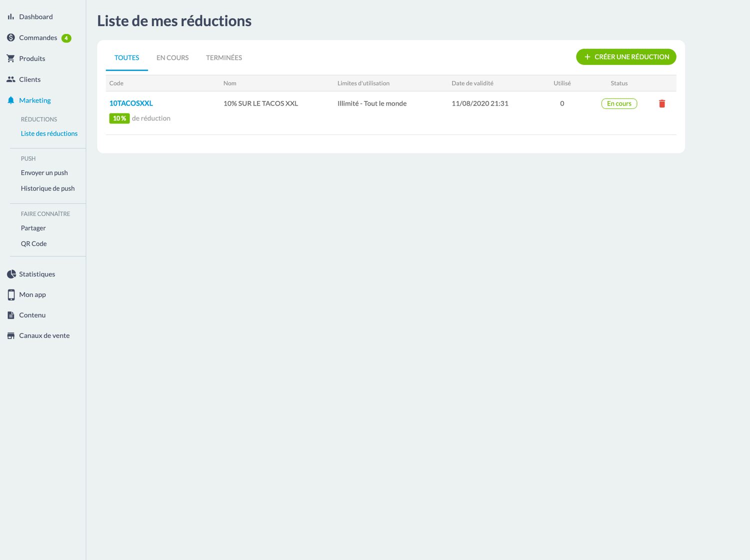Click the Limites d'utilisation column header
The height and width of the screenshot is (560, 750).
(x=363, y=83)
